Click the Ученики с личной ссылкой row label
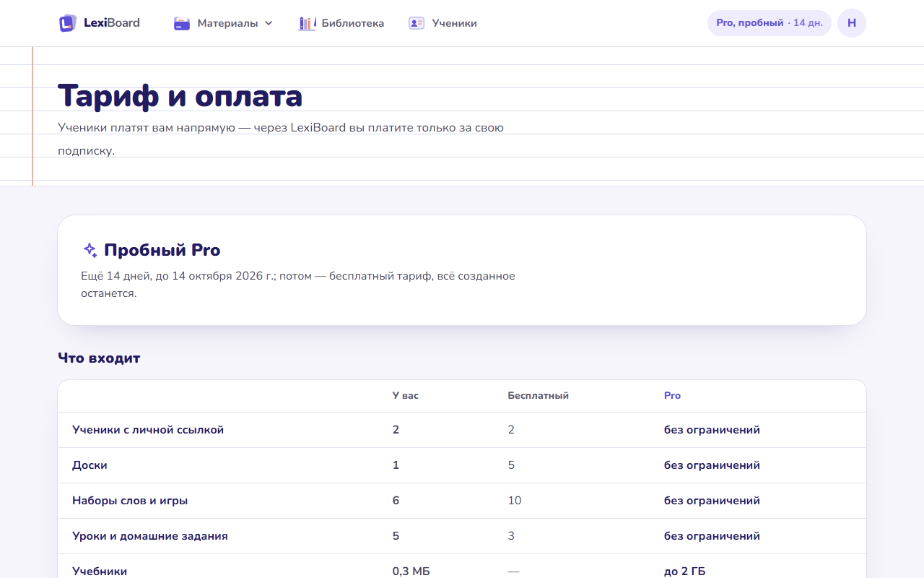The image size is (924, 578). tap(148, 430)
